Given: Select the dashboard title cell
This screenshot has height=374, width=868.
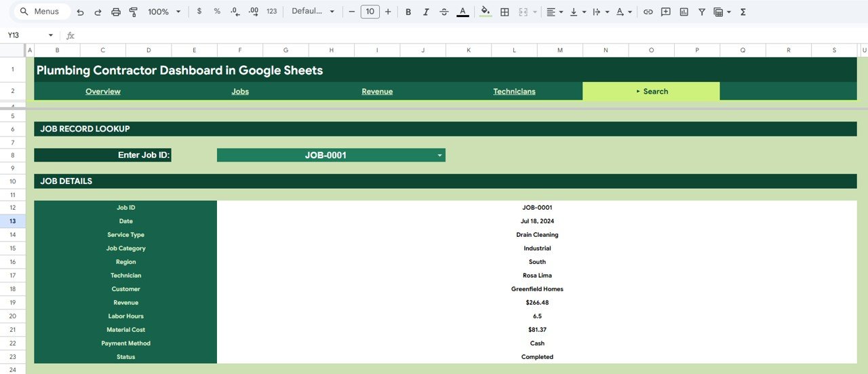Looking at the screenshot, I should (x=446, y=70).
